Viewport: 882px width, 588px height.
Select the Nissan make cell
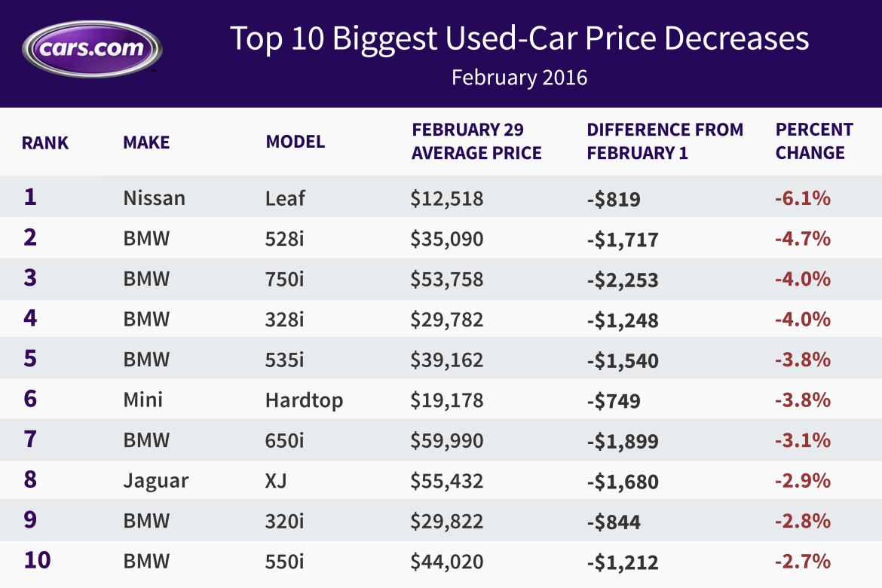point(154,198)
